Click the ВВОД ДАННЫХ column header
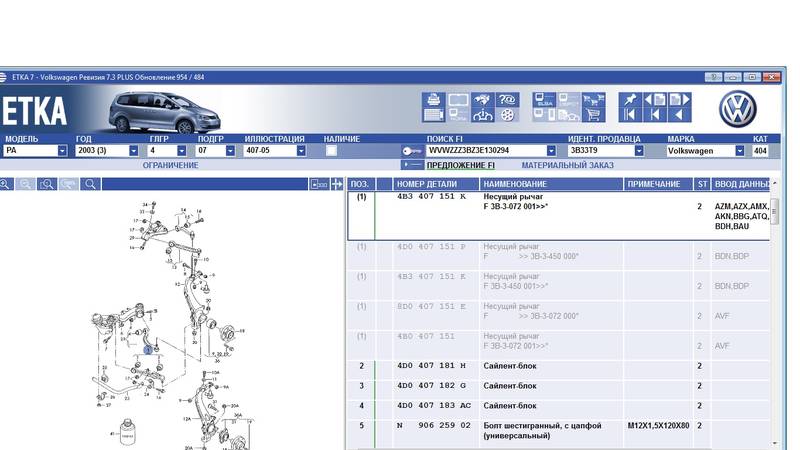Viewport: 800px width, 450px height. pyautogui.click(x=740, y=184)
